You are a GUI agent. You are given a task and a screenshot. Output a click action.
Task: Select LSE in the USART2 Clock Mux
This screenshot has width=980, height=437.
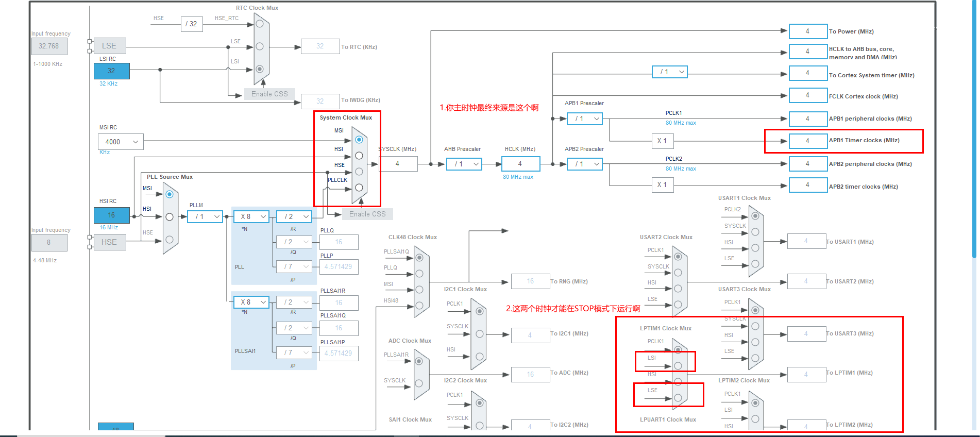click(x=678, y=305)
